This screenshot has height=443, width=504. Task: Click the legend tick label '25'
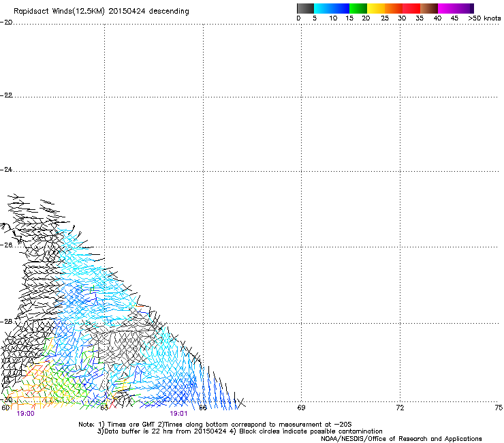pyautogui.click(x=385, y=18)
